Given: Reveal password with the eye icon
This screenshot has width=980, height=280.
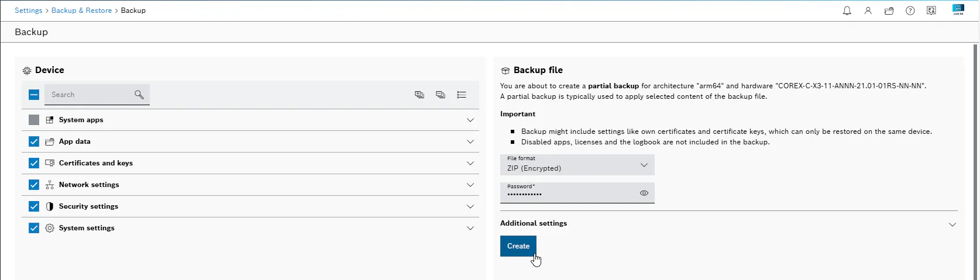Looking at the screenshot, I should [x=644, y=193].
